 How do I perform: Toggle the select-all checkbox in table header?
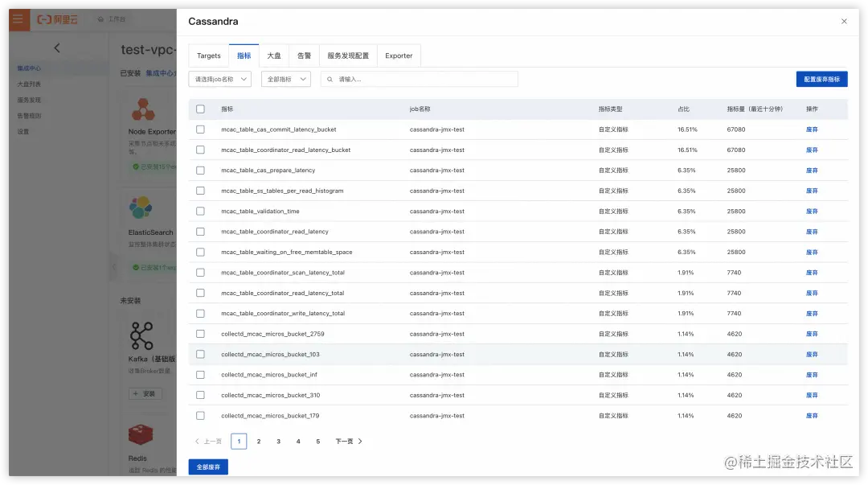[200, 109]
